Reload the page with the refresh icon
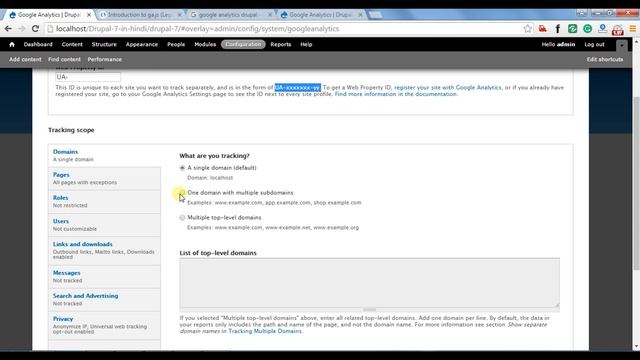 [x=35, y=29]
